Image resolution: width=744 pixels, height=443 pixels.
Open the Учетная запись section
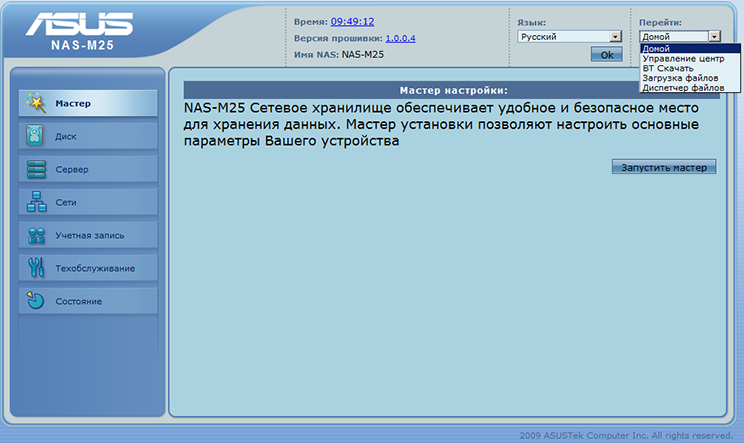(x=88, y=235)
